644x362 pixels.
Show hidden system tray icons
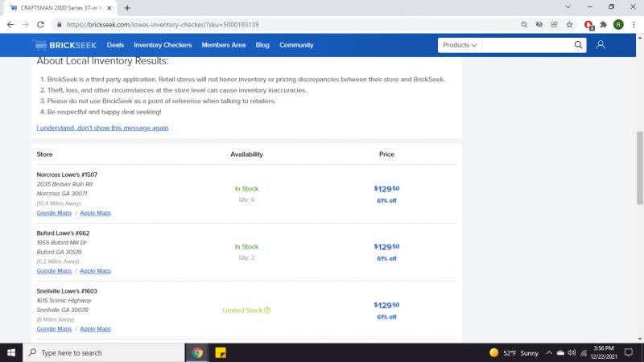coord(549,352)
